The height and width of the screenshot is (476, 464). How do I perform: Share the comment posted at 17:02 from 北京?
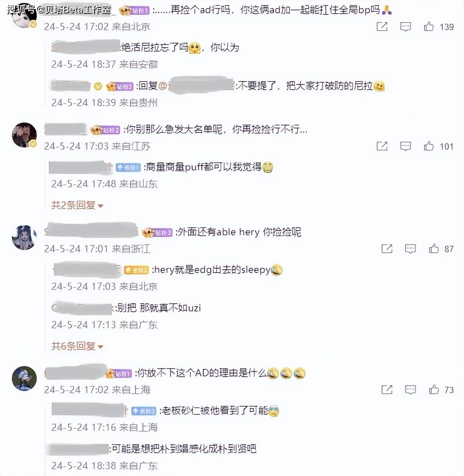tap(382, 27)
